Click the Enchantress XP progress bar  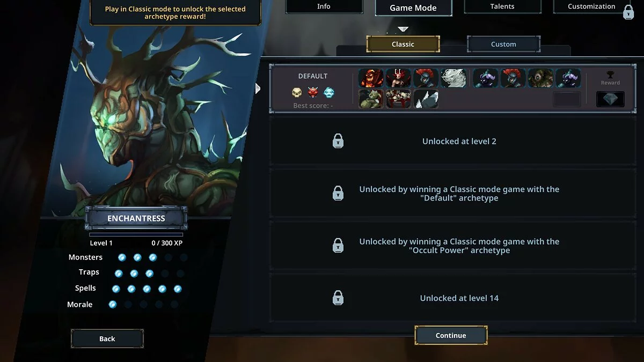(136, 234)
